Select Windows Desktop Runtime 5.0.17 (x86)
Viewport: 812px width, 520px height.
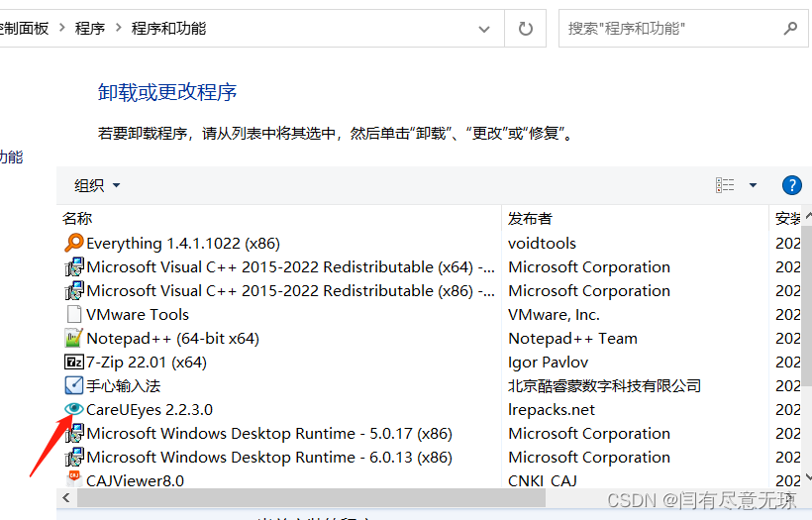269,433
